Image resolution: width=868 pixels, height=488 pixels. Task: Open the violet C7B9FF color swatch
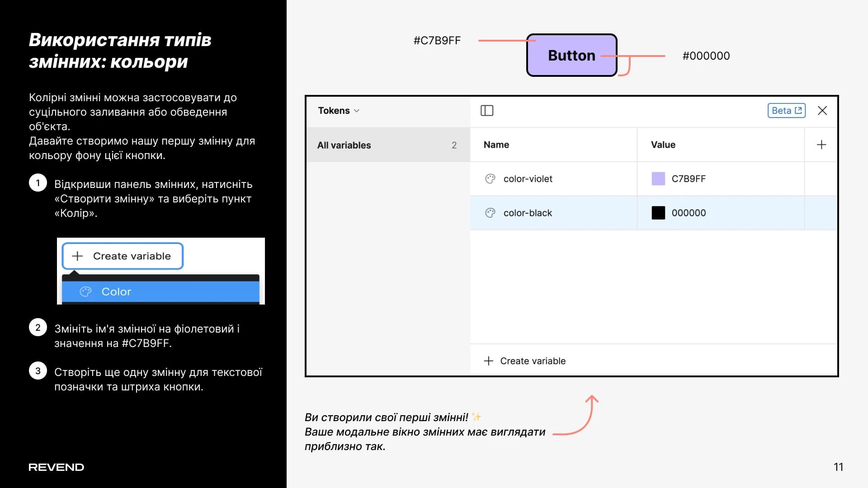pos(658,179)
